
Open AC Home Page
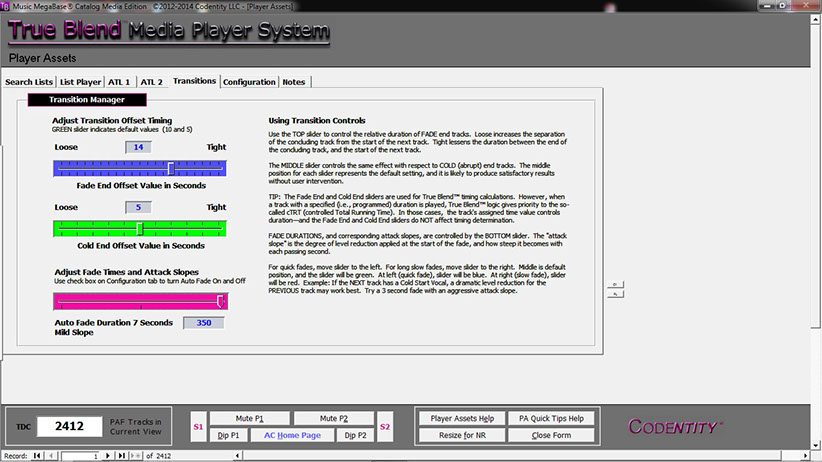pos(292,436)
